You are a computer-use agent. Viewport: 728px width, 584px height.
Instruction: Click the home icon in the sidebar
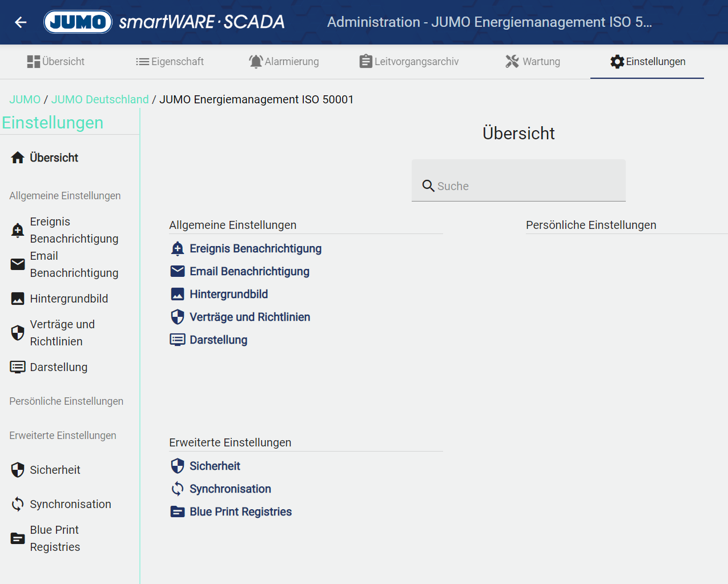point(18,158)
